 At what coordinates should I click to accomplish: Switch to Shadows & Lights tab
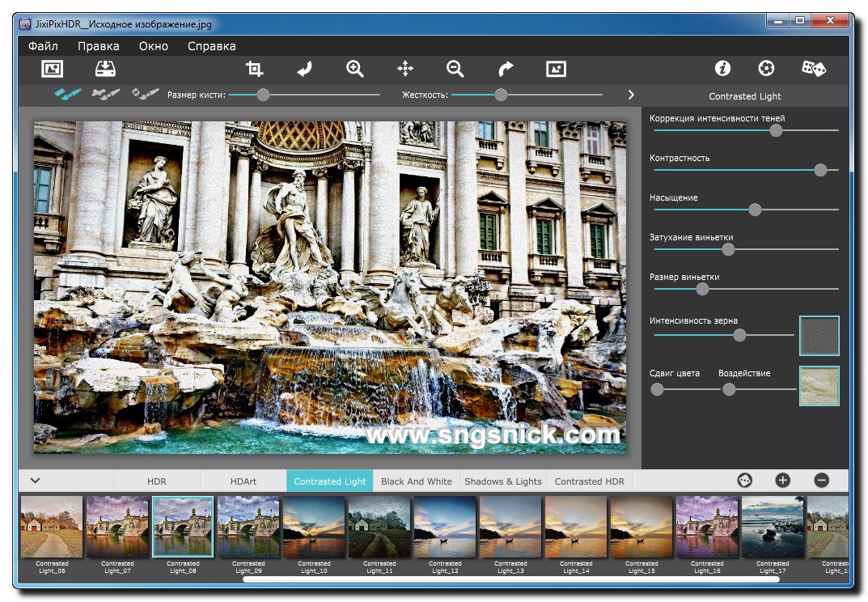tap(502, 481)
